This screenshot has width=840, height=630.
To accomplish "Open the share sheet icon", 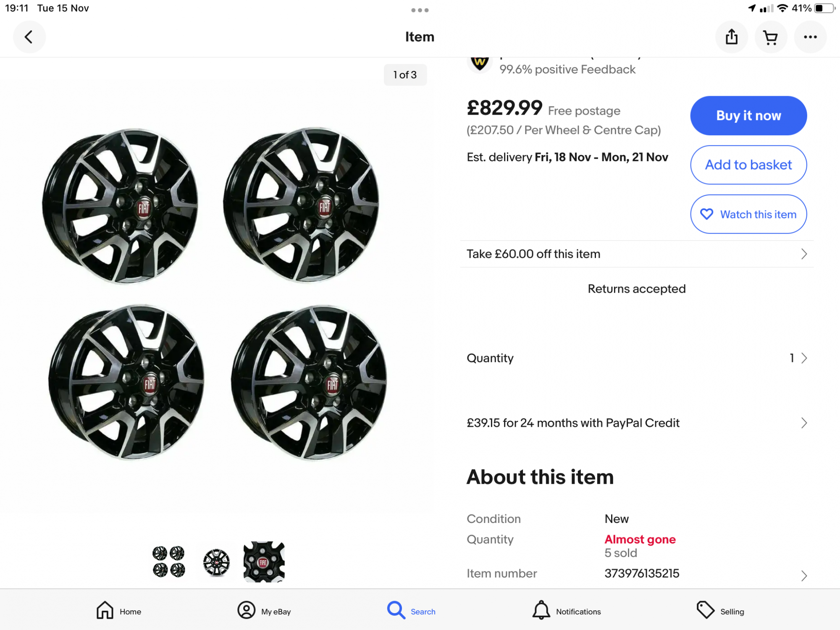I will (x=731, y=37).
